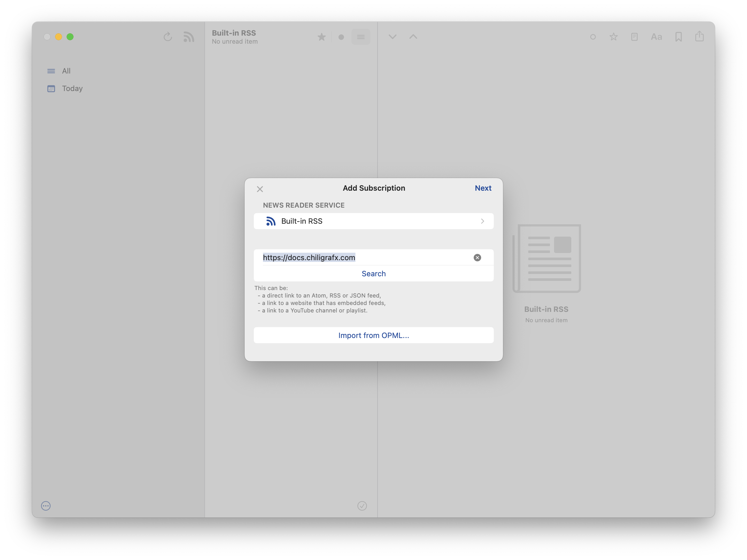This screenshot has height=560, width=747.
Task: Expand the service chevron beside Built-in RSS
Action: tap(483, 221)
